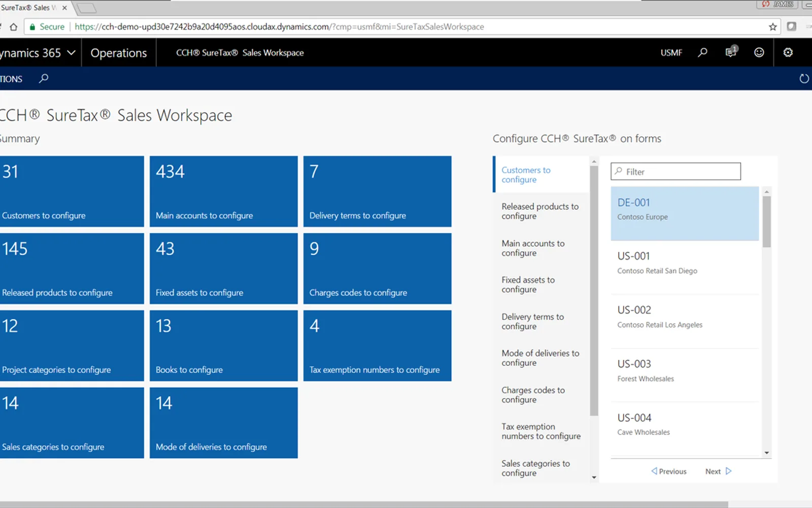
Task: Select Tax exemption numbers list tab
Action: (x=541, y=431)
